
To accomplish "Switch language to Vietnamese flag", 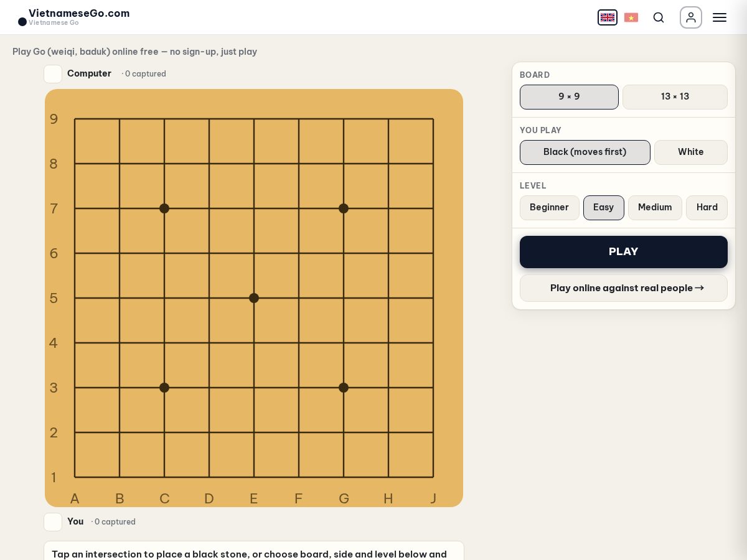I will [x=631, y=17].
